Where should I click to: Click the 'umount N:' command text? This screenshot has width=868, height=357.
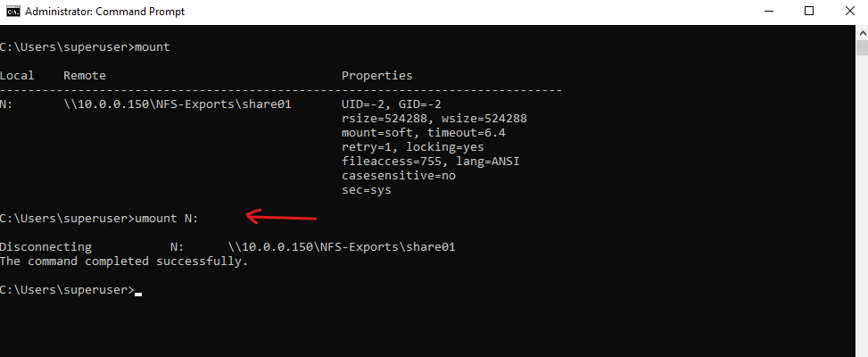click(166, 219)
